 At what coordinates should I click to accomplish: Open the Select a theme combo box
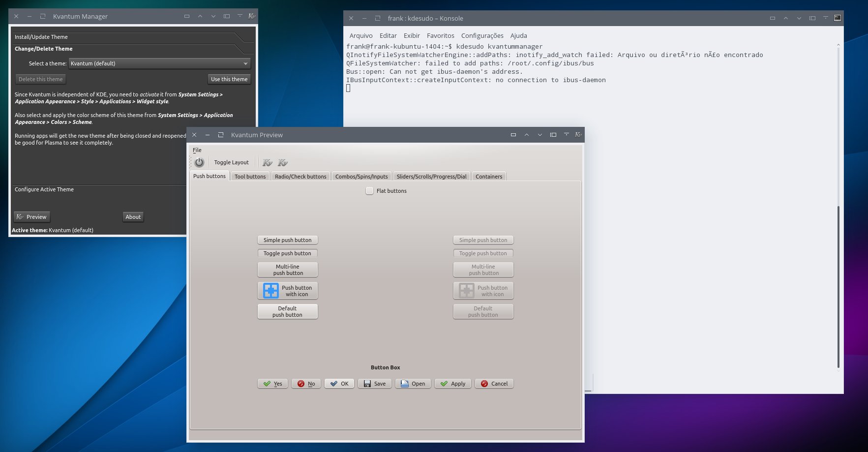160,63
